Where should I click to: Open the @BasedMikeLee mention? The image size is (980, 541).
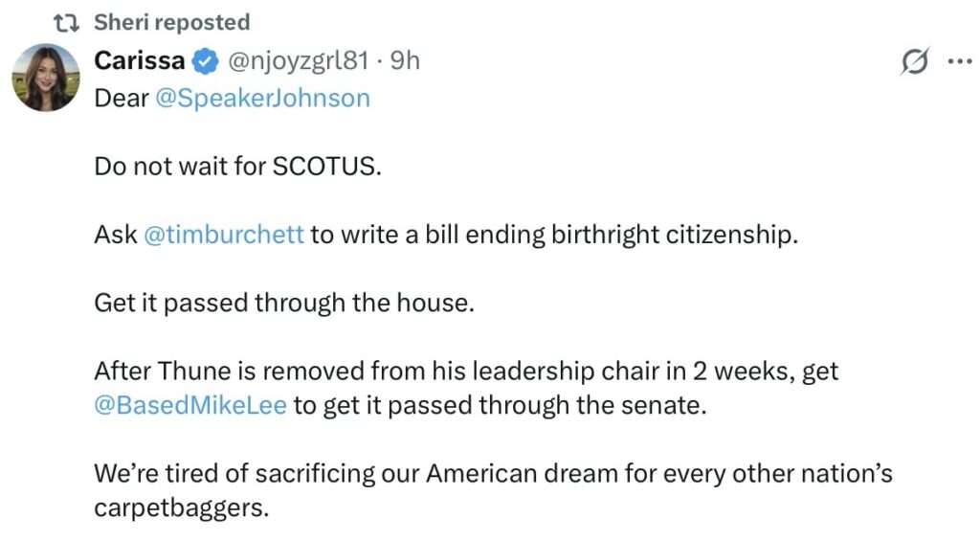coord(190,405)
